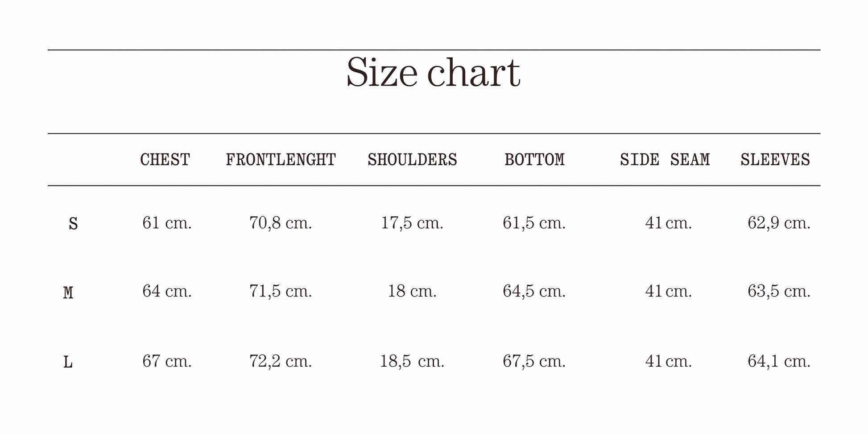Click the 61 cm. chest value
This screenshot has width=868, height=434.
point(167,223)
